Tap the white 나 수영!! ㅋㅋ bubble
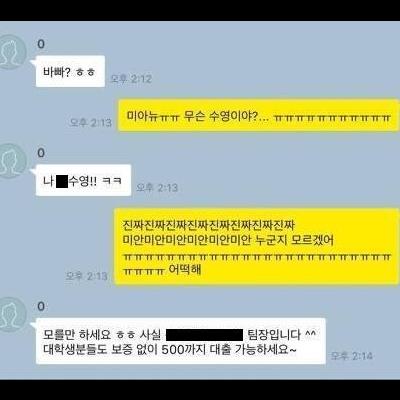400x400 pixels. click(x=83, y=180)
